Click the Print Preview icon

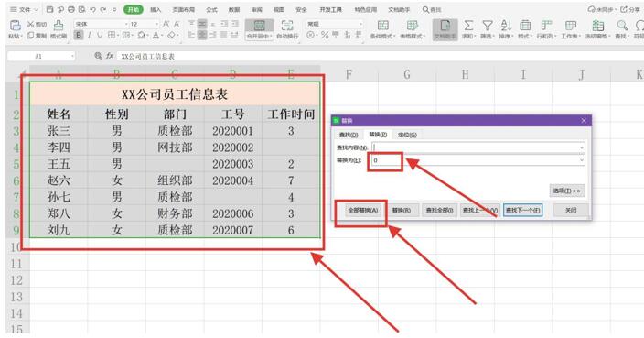[x=82, y=9]
